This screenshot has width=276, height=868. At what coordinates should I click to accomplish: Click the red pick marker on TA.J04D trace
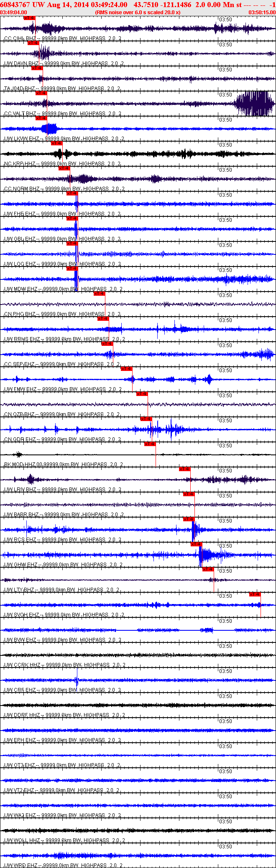click(37, 68)
